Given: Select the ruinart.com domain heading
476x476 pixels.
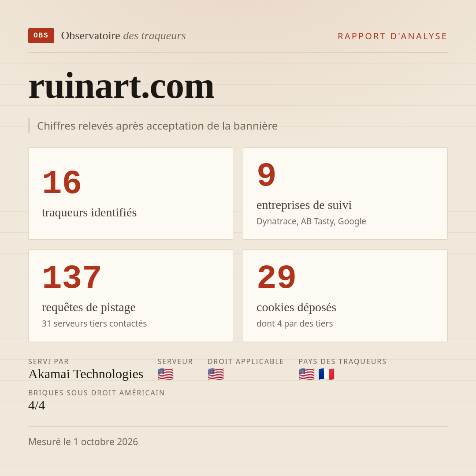Looking at the screenshot, I should click(x=122, y=86).
